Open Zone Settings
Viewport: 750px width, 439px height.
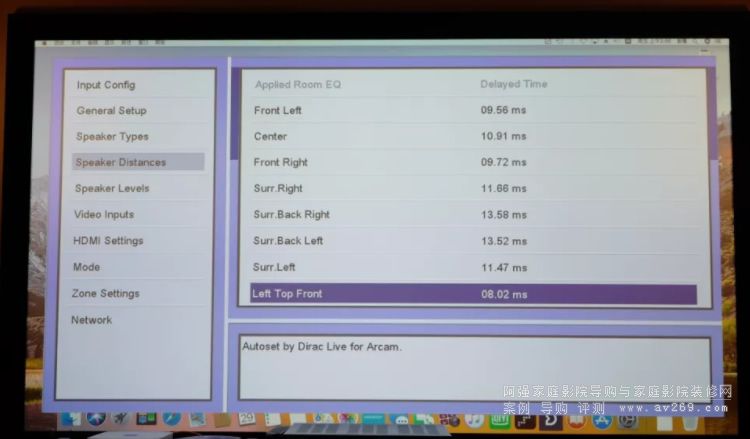click(x=105, y=294)
